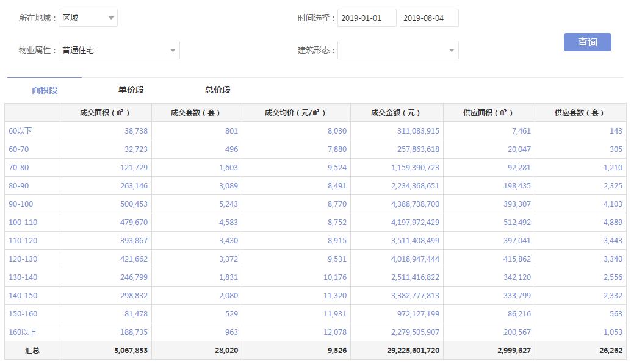Open the 建筑形态 building form dropdown
Screen dimensions: 631x364
coord(398,50)
